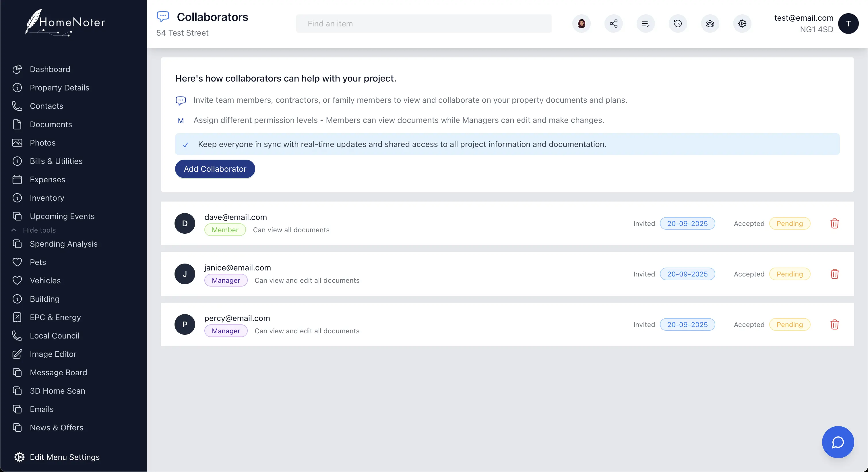Open the history clock icon
This screenshot has height=472, width=868.
pos(678,24)
